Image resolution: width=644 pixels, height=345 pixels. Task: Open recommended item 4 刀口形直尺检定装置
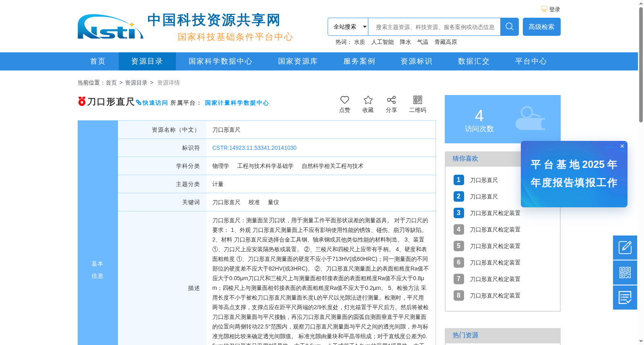click(495, 229)
